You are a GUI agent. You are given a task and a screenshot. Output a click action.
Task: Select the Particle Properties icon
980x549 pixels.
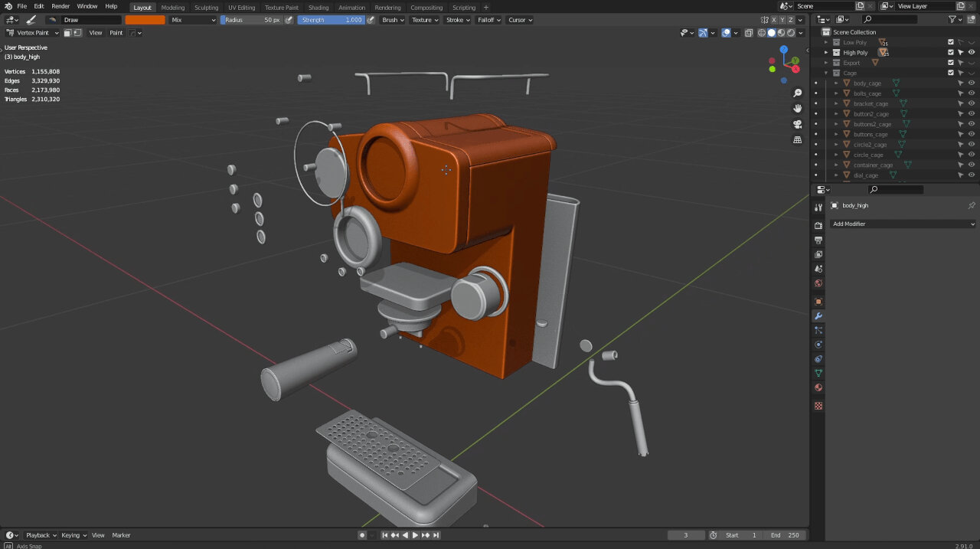tap(818, 328)
